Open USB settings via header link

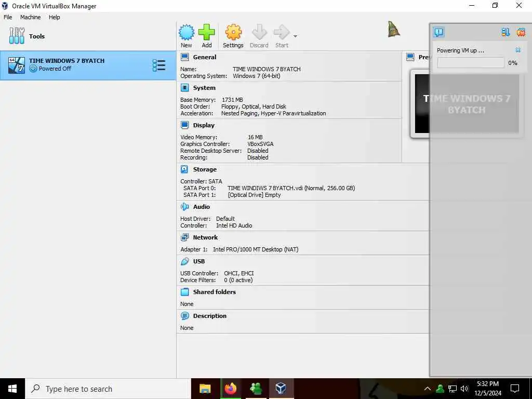199,261
